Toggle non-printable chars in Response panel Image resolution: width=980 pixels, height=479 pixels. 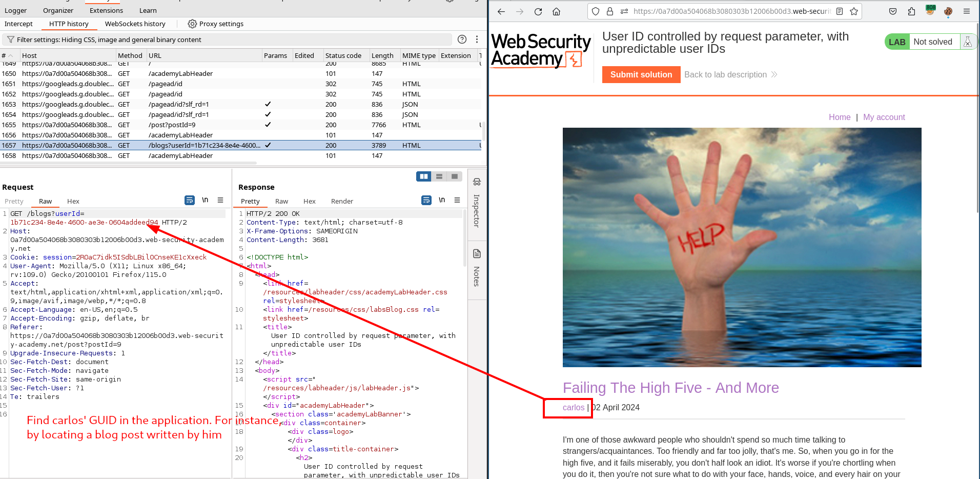click(x=442, y=200)
